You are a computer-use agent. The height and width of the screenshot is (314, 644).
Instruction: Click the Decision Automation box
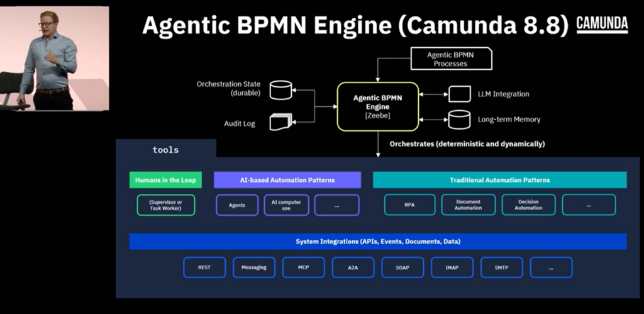click(x=528, y=205)
